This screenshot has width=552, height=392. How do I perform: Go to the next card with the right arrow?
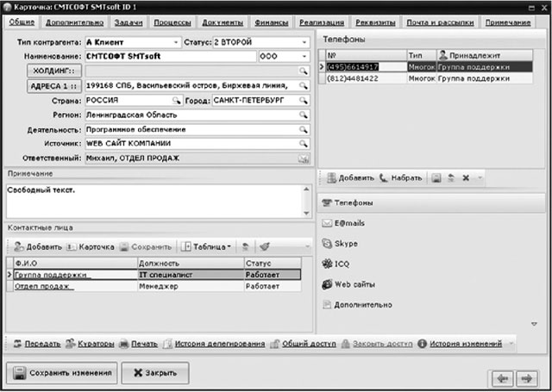pos(527,378)
